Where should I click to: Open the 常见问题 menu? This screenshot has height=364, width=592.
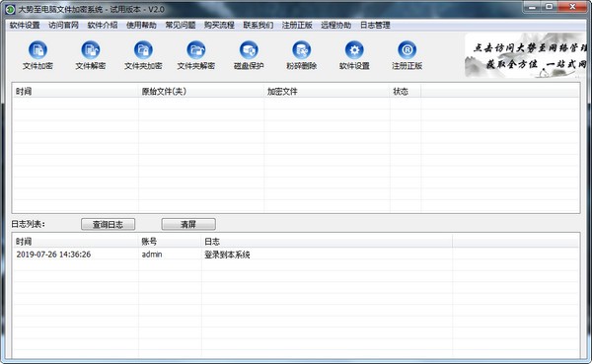point(181,25)
